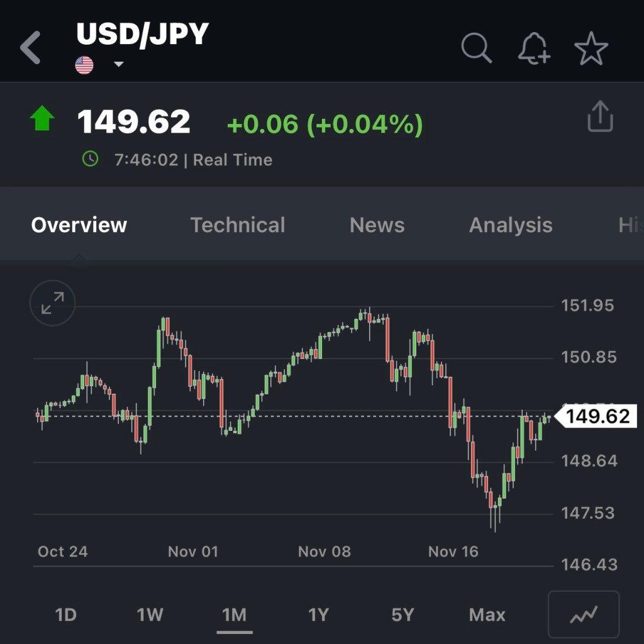This screenshot has width=644, height=644.
Task: Choose the 1W chart range
Action: [150, 614]
